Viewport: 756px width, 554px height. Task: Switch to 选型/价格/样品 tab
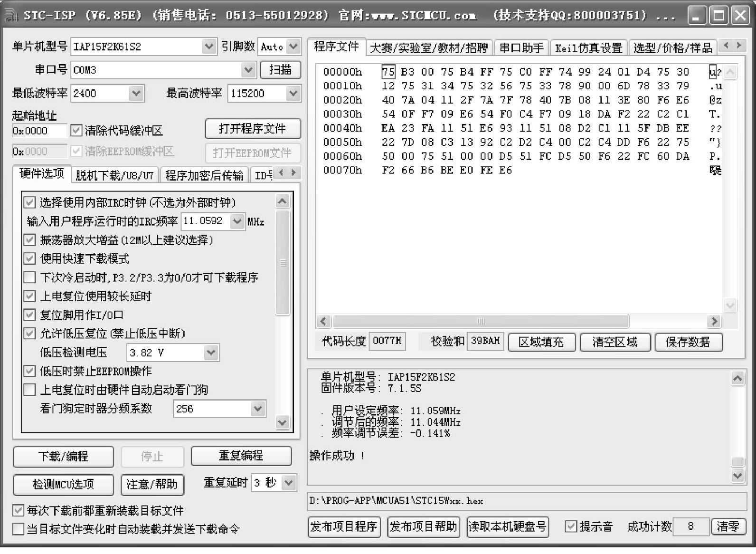tap(673, 48)
